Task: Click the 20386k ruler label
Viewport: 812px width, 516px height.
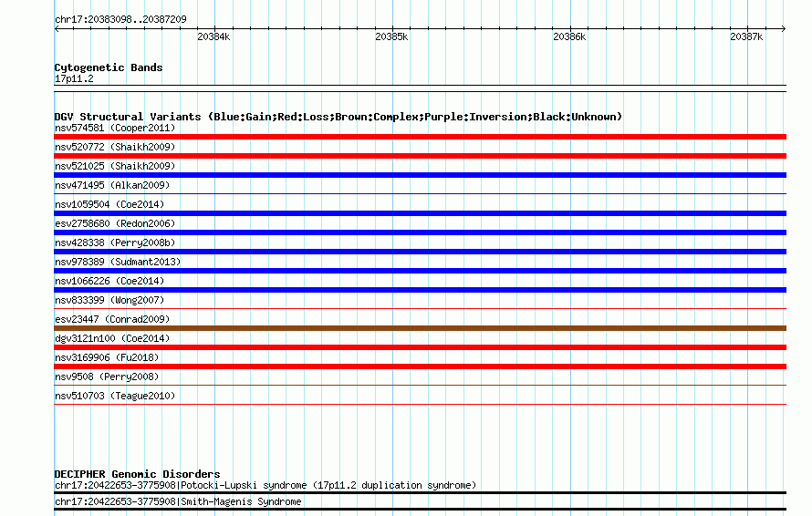Action: tap(569, 36)
